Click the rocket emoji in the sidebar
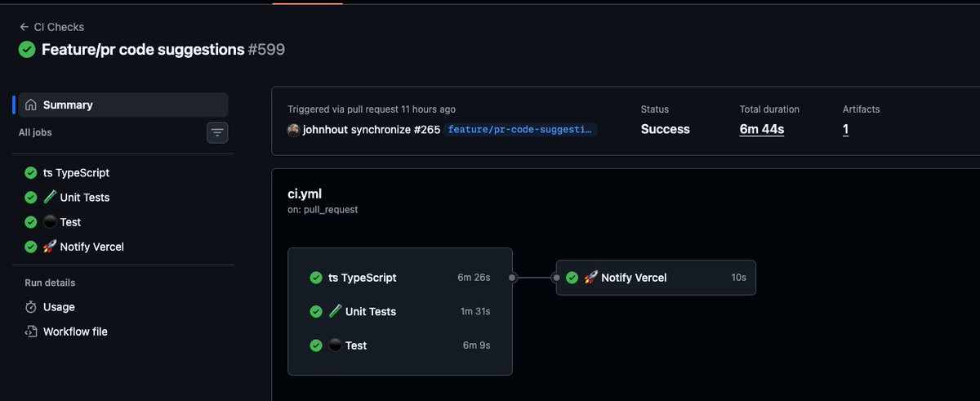The image size is (980, 401). pos(50,247)
